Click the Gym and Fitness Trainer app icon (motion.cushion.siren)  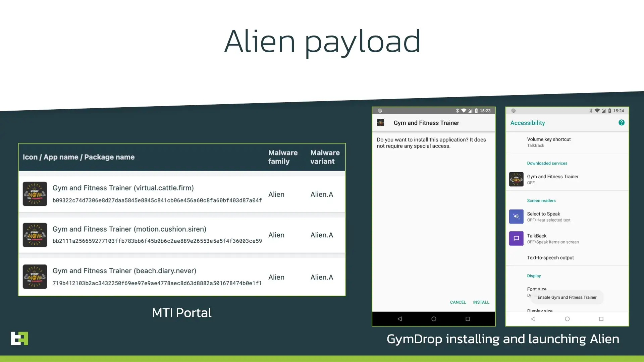[35, 235]
